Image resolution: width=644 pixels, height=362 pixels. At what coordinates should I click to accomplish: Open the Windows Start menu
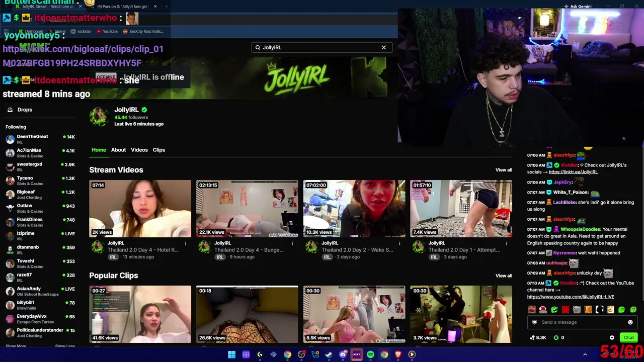231,354
